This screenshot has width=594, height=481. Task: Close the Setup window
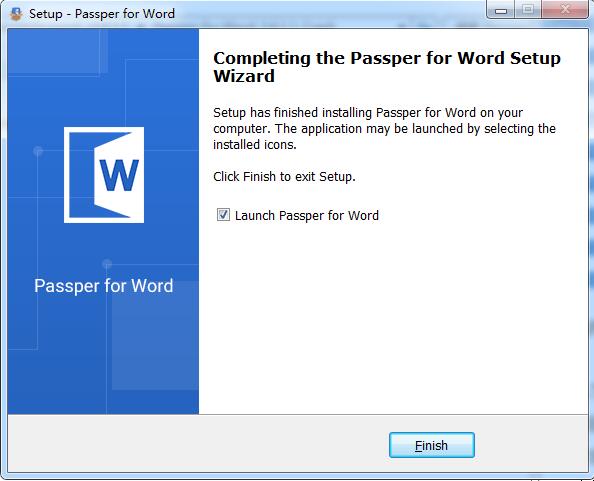point(565,10)
